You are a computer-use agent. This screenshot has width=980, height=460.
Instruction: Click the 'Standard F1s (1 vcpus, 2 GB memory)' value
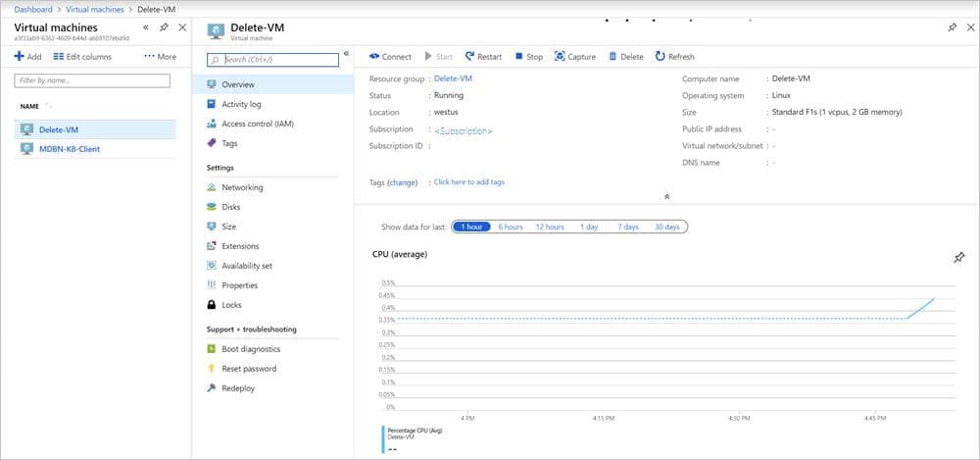837,113
